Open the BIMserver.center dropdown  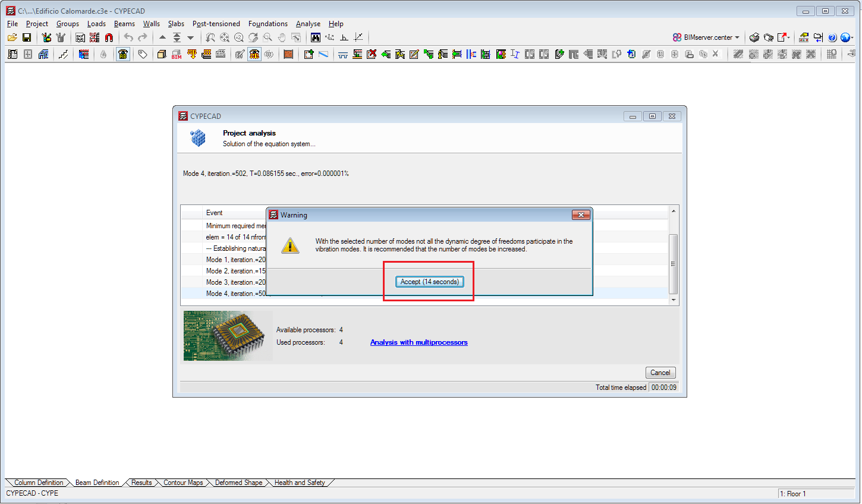pos(737,37)
